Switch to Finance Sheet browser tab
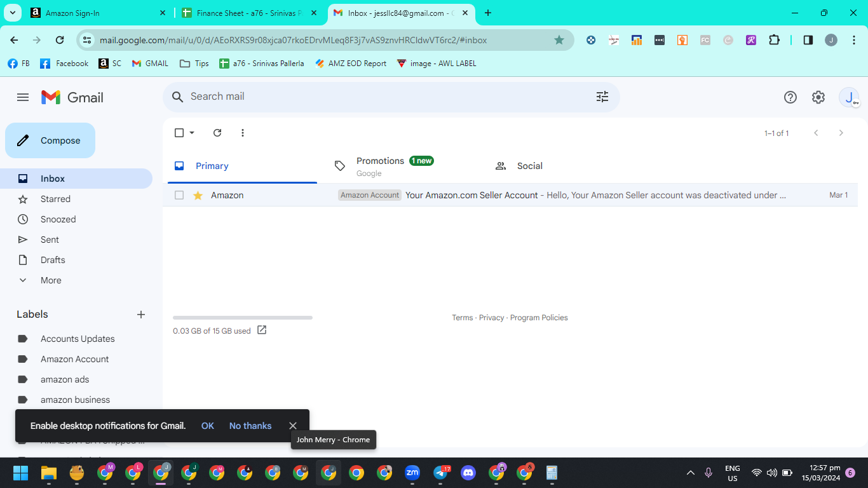868x488 pixels. click(248, 13)
